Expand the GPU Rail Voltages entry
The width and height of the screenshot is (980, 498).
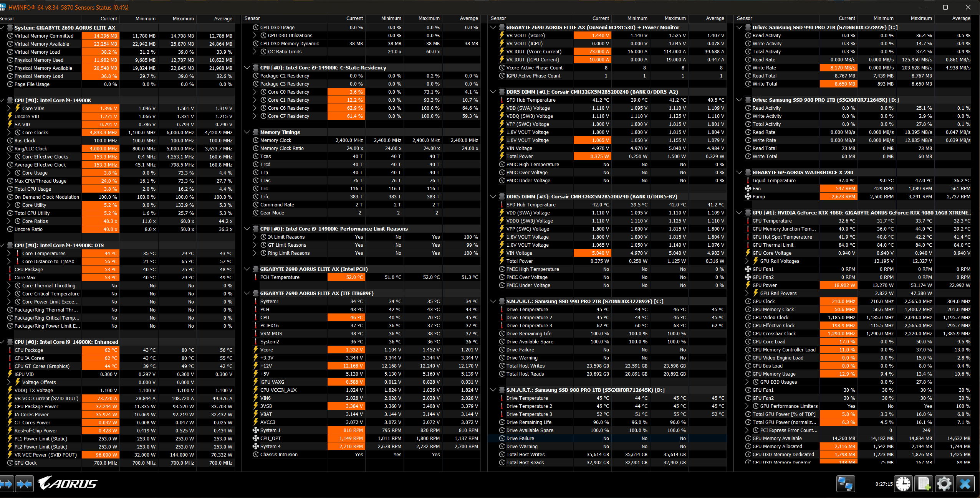click(747, 261)
